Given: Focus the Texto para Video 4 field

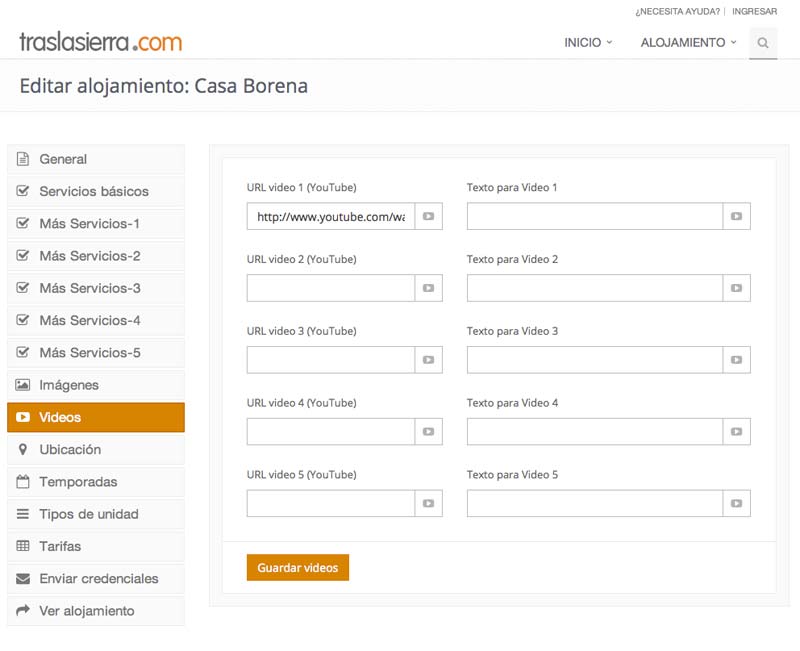Looking at the screenshot, I should click(x=595, y=432).
